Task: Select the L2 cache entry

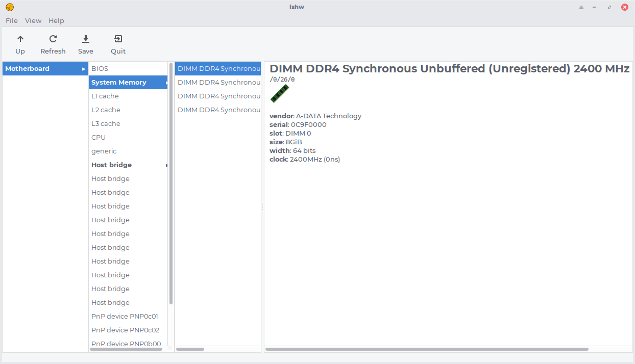Action: click(x=128, y=110)
